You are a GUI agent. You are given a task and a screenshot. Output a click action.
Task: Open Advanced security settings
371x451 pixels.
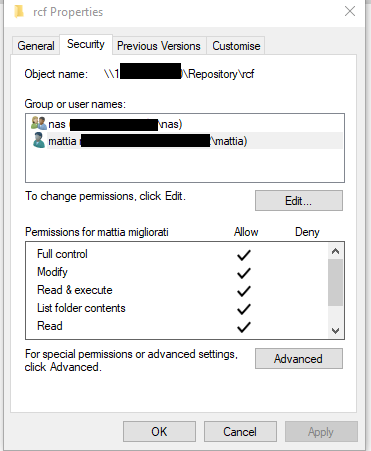click(299, 359)
